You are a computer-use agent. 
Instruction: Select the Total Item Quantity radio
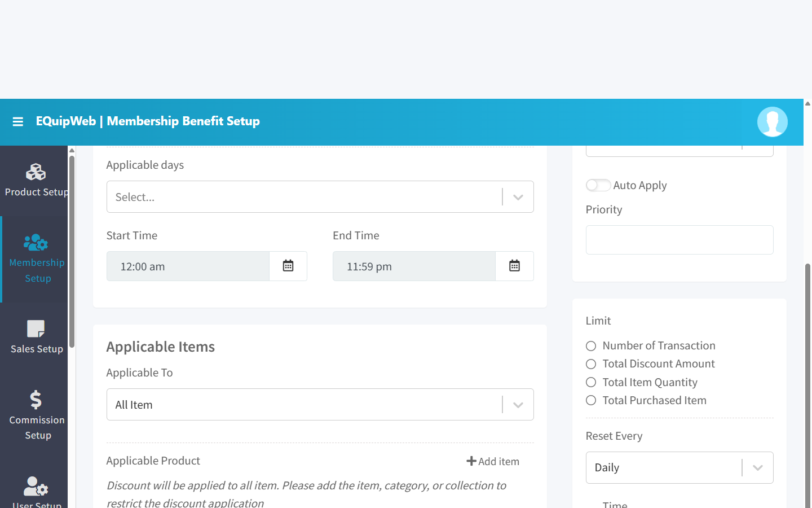(591, 382)
